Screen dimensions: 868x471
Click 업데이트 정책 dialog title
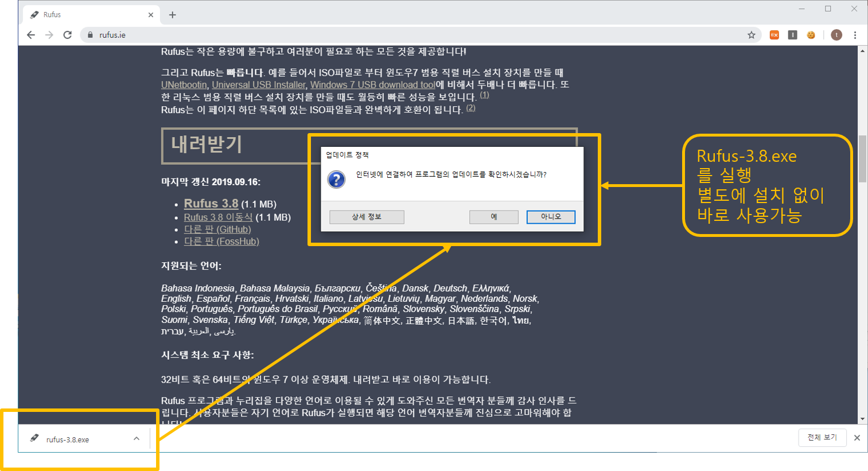347,155
